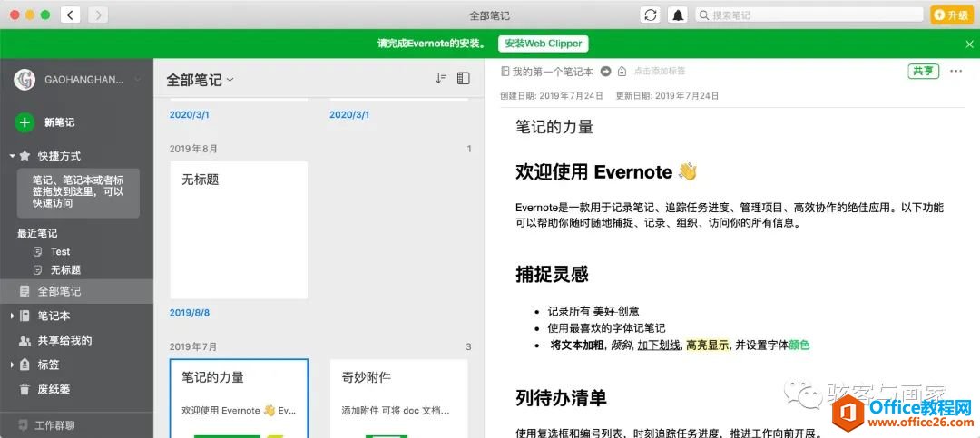Image resolution: width=980 pixels, height=438 pixels.
Task: Open 共享给我的 in sidebar
Action: (64, 341)
